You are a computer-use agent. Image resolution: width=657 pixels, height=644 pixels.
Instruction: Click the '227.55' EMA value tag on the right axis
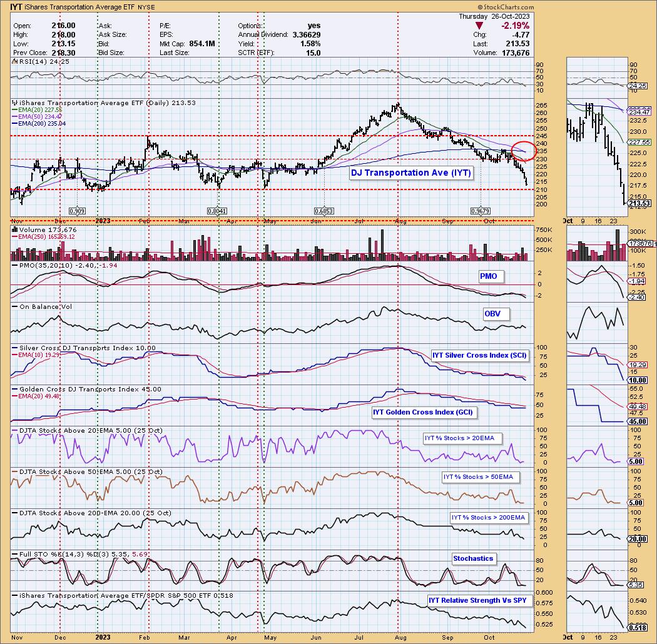[639, 143]
